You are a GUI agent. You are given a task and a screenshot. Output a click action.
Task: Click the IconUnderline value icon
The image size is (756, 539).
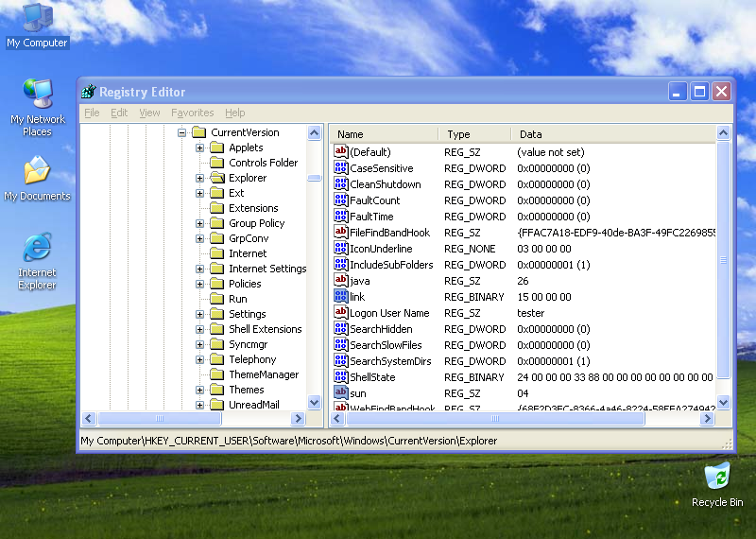point(341,249)
